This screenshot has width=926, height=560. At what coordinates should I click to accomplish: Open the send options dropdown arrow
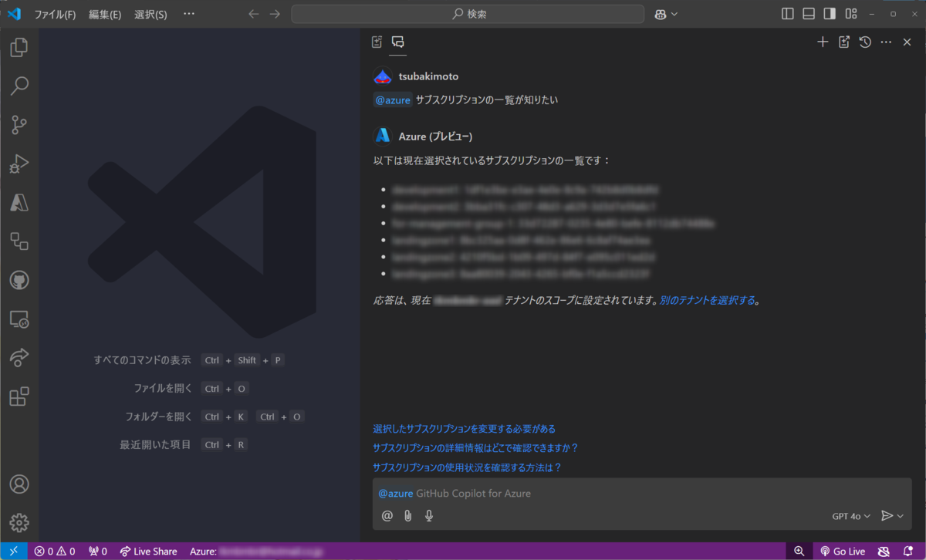(x=900, y=515)
